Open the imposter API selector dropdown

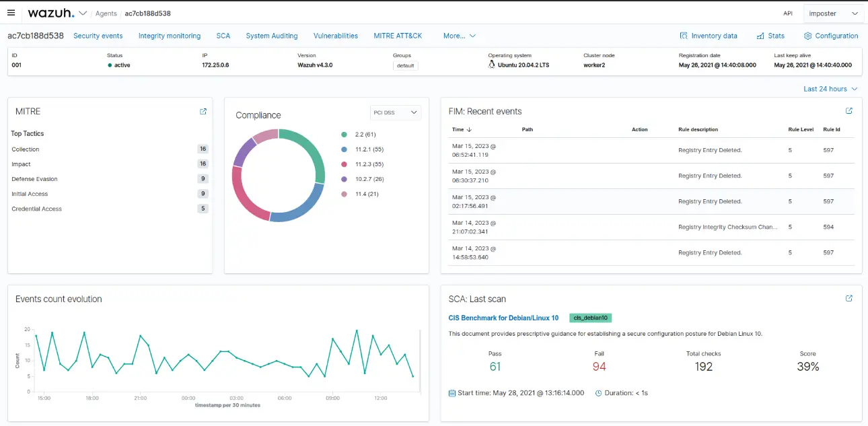(834, 13)
